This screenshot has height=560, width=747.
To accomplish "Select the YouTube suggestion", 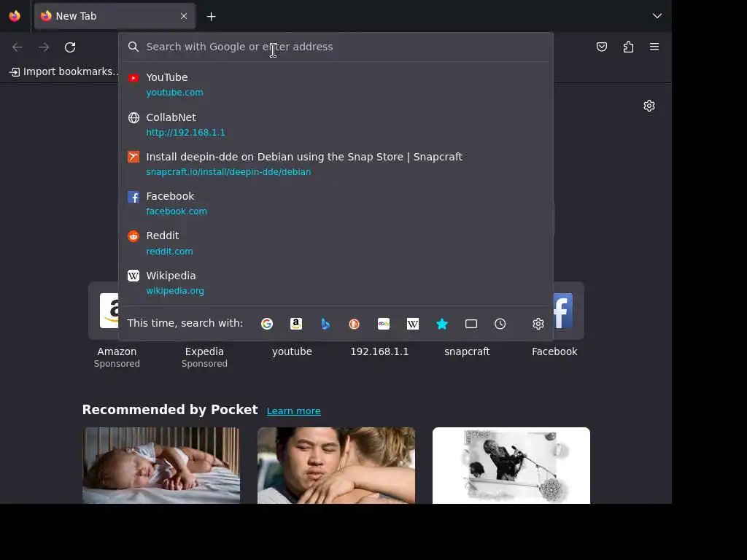I will tap(336, 85).
